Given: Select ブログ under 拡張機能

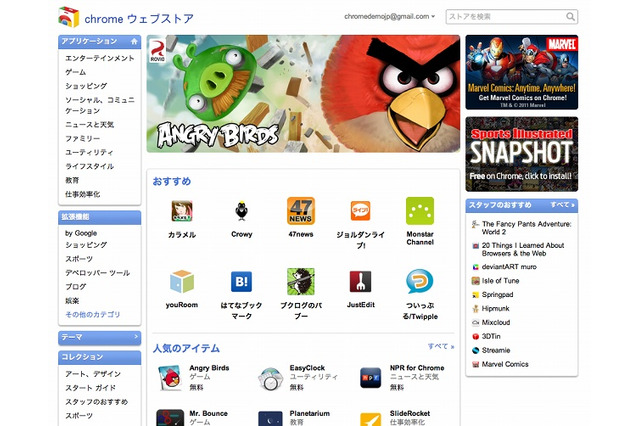Looking at the screenshot, I should tap(76, 287).
